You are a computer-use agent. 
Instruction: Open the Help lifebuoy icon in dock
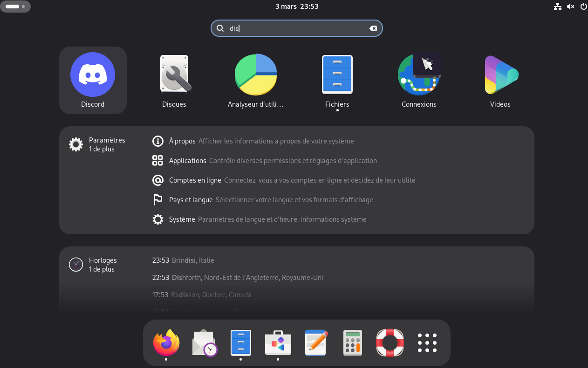[390, 343]
